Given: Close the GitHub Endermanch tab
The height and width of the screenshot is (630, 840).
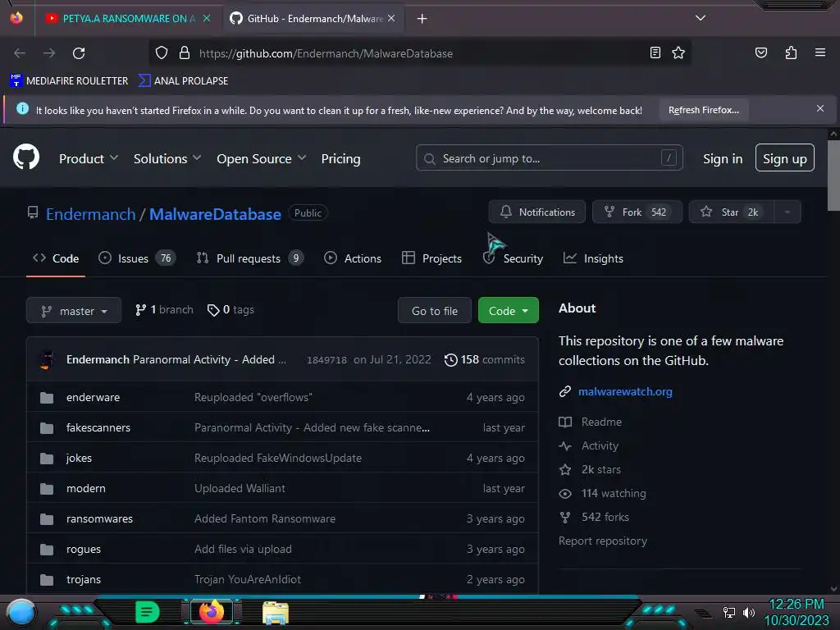Looking at the screenshot, I should click(391, 18).
